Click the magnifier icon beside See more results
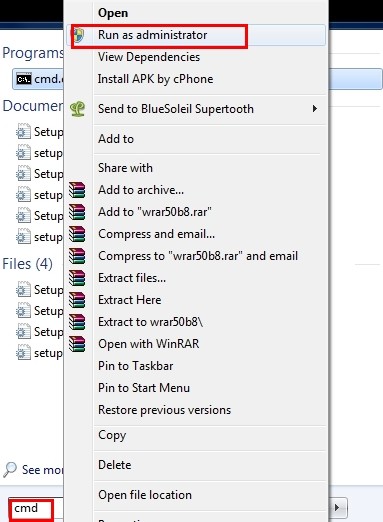 coord(10,469)
